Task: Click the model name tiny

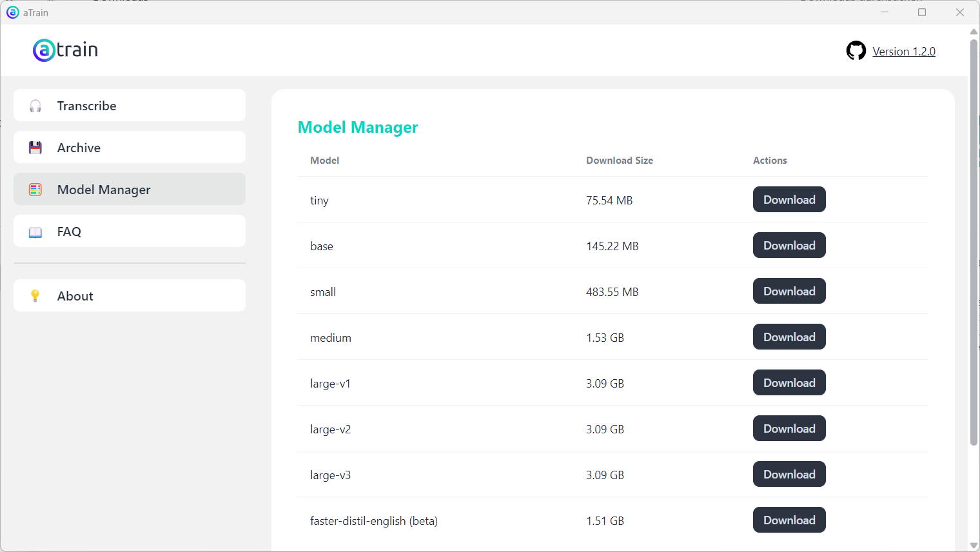Action: pyautogui.click(x=319, y=201)
